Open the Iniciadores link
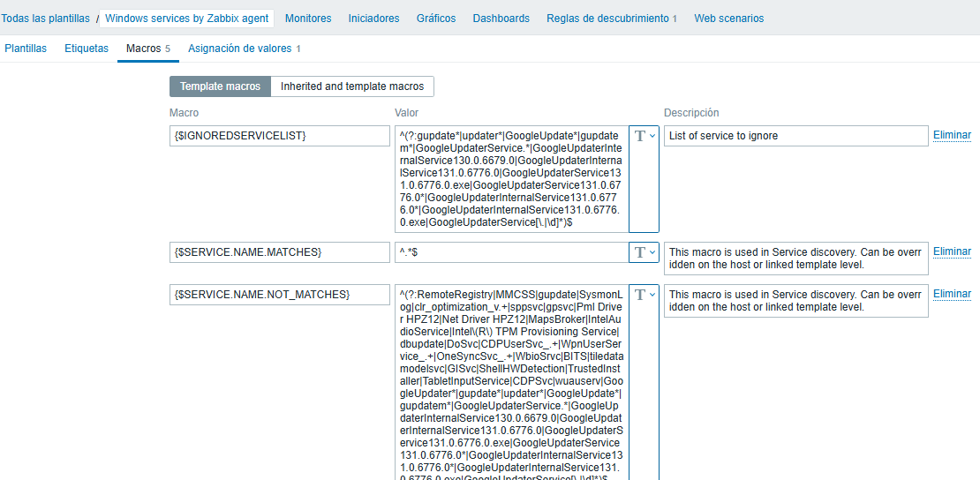The width and height of the screenshot is (980, 480). 373,19
